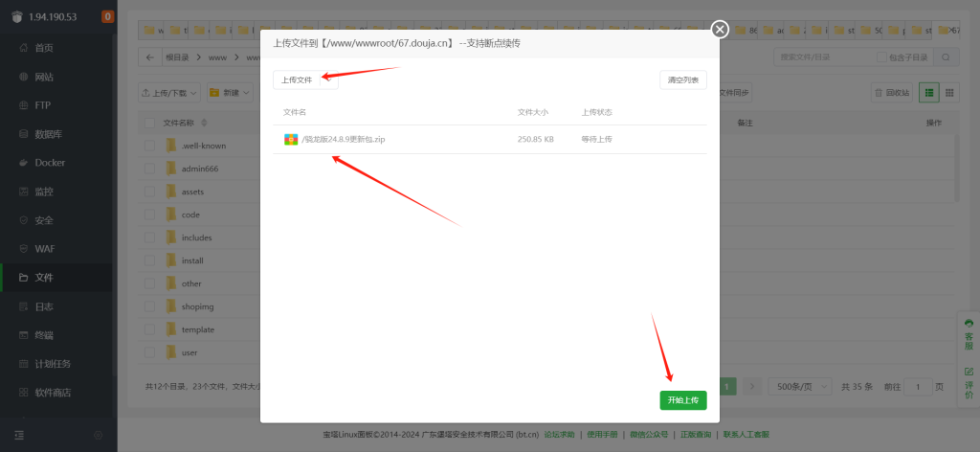Open the 500条/页 page size dropdown
The image size is (980, 452).
point(799,387)
